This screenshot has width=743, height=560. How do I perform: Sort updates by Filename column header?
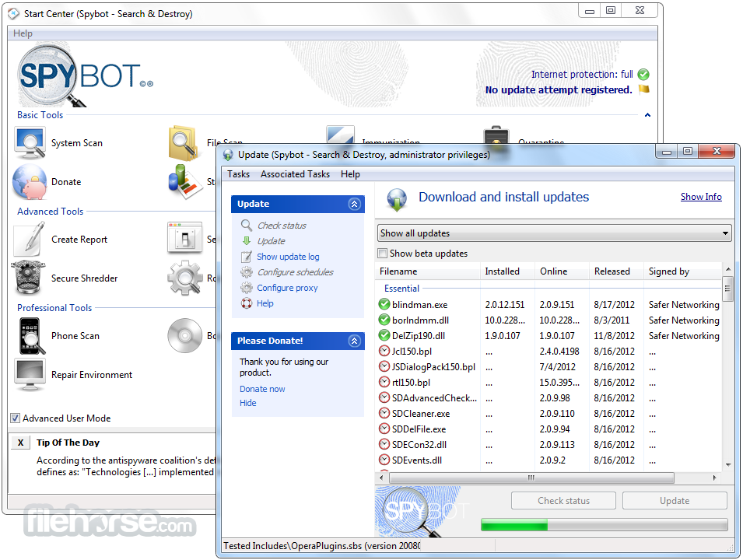coord(429,271)
